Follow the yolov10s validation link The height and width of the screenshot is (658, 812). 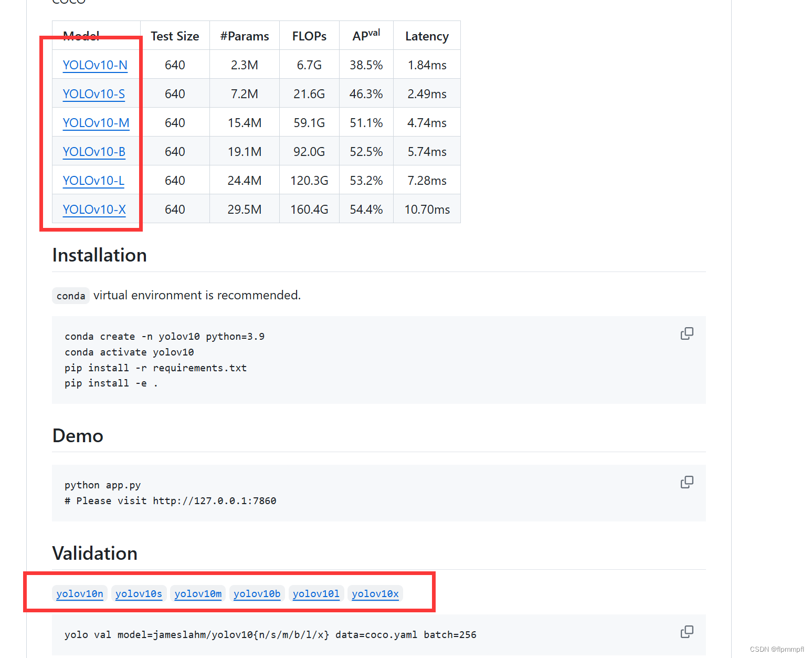[139, 593]
